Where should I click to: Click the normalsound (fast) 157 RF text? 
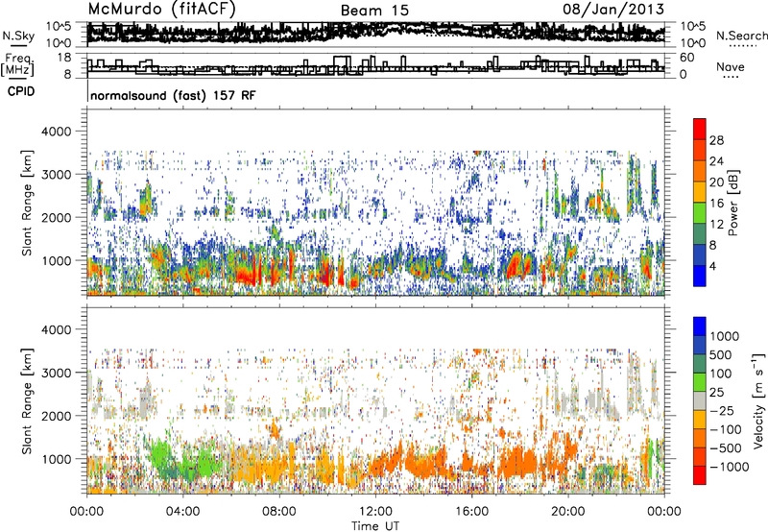173,95
